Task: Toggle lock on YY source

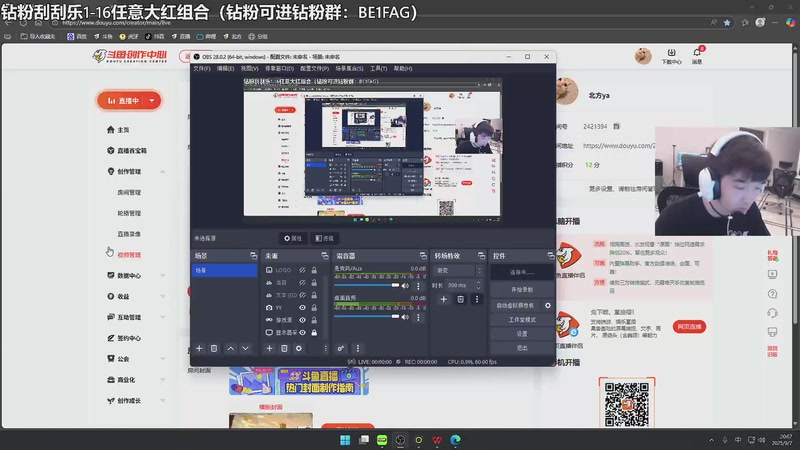Action: pos(314,308)
